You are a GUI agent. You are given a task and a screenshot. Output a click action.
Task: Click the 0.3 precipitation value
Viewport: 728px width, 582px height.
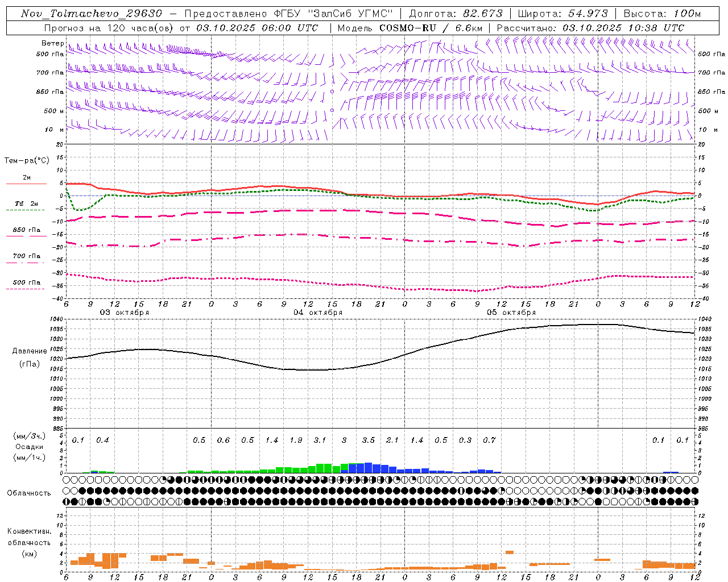click(465, 440)
